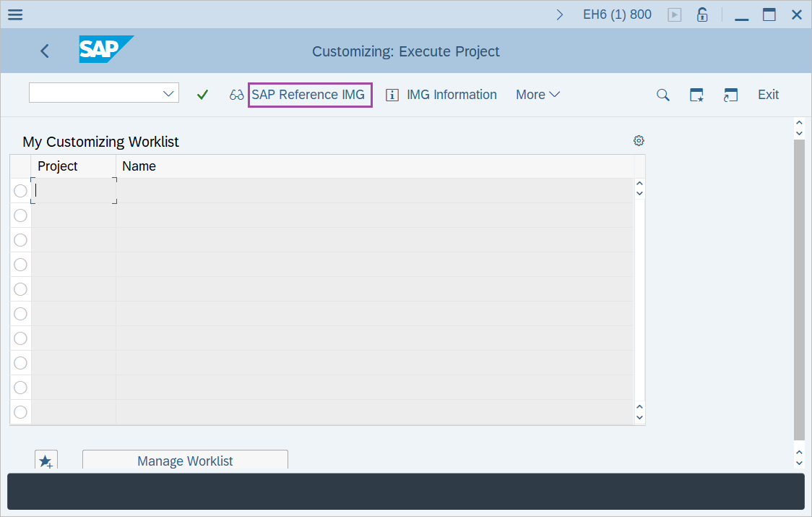Viewport: 812px width, 517px height.
Task: Click the search magnifier icon
Action: pos(662,94)
